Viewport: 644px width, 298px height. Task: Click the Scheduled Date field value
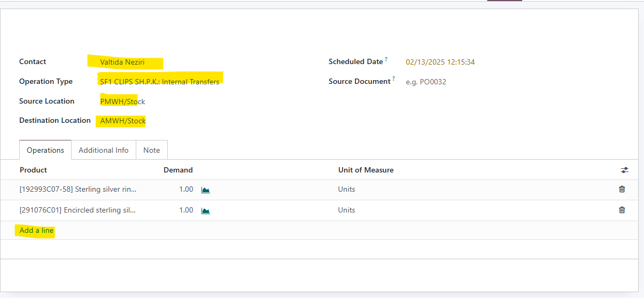coord(440,62)
